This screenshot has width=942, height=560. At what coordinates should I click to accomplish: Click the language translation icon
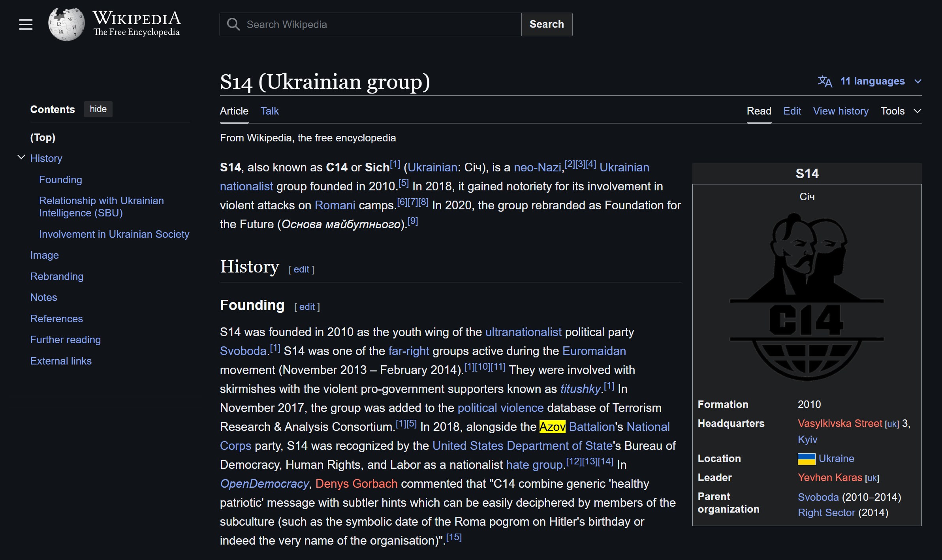point(825,81)
